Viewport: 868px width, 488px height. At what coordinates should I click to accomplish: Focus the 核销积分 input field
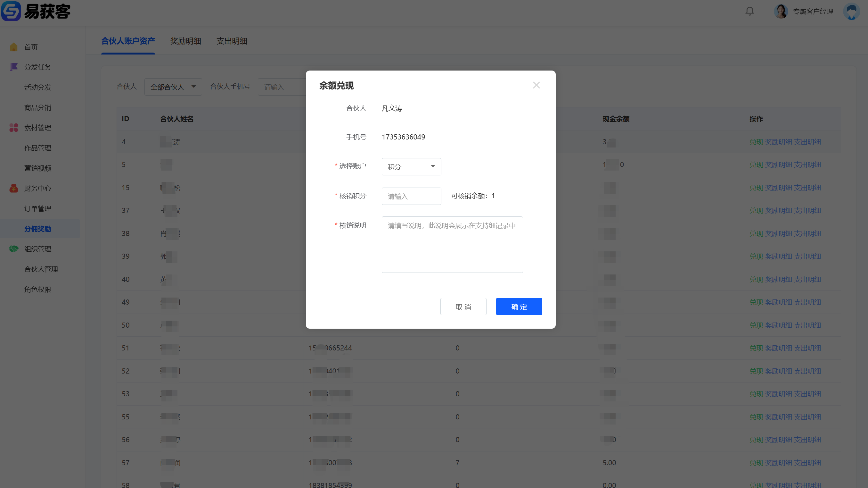[411, 196]
